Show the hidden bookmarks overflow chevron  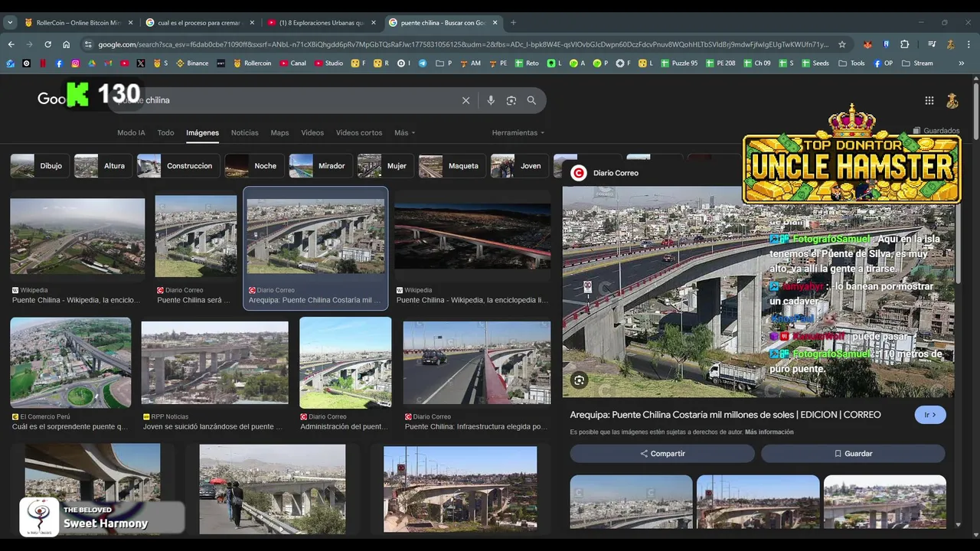click(962, 64)
